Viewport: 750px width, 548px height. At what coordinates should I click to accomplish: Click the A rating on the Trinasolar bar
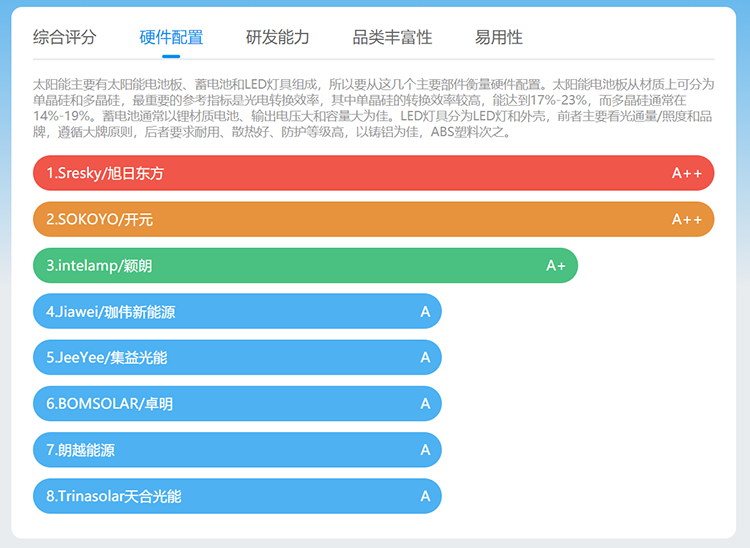pos(425,496)
